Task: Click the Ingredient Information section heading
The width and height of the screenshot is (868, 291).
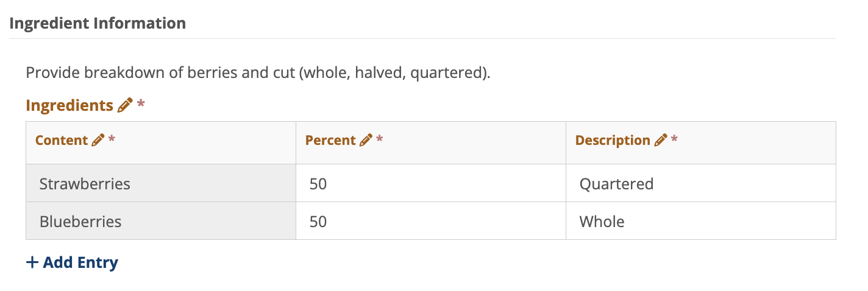Action: tap(98, 24)
